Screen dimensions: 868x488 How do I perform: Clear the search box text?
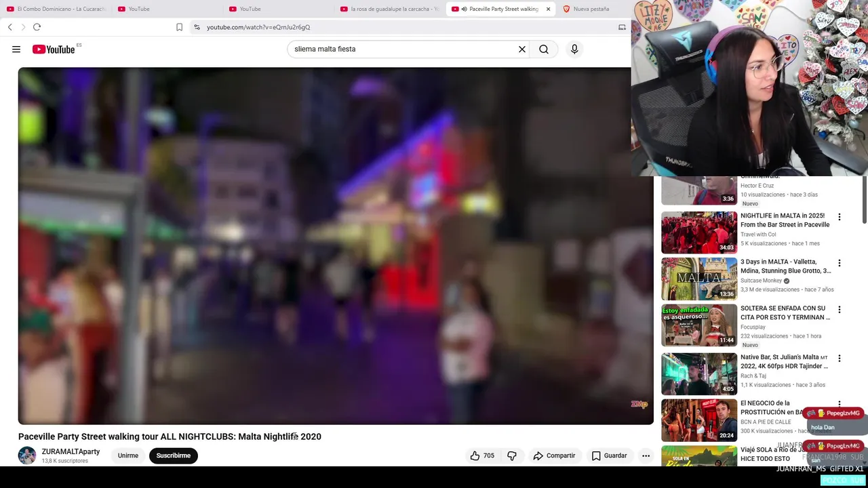pos(522,49)
